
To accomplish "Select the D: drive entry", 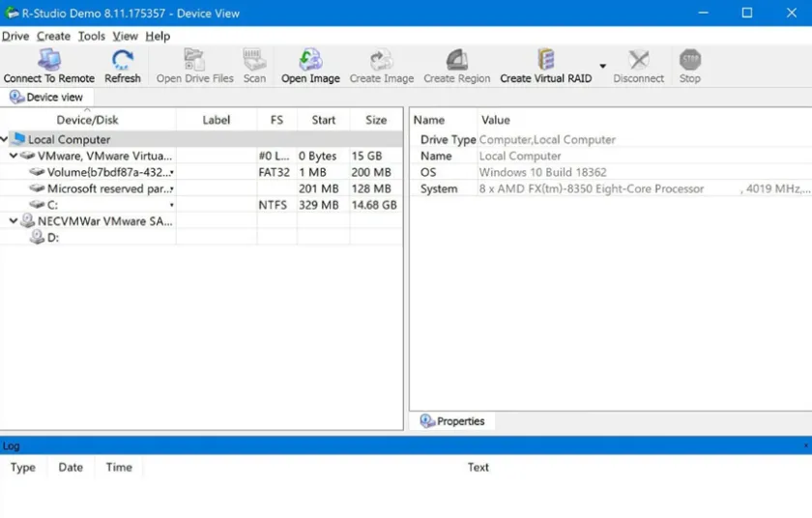I will pos(52,238).
